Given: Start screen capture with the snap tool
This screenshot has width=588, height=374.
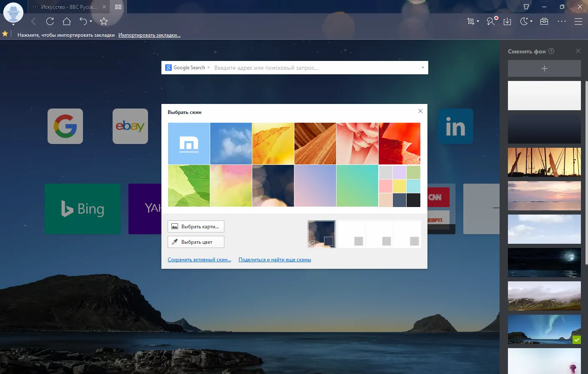Looking at the screenshot, I should click(471, 21).
